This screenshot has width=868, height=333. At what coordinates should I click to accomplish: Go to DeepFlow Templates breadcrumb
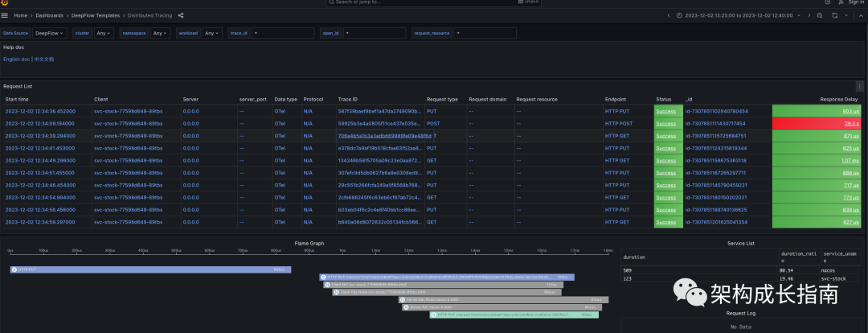tap(95, 15)
